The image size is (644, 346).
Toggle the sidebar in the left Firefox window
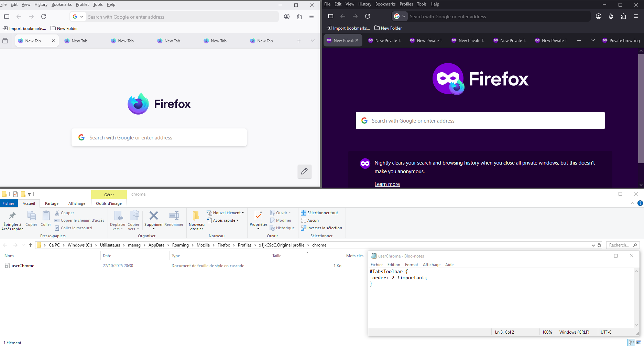7,17
